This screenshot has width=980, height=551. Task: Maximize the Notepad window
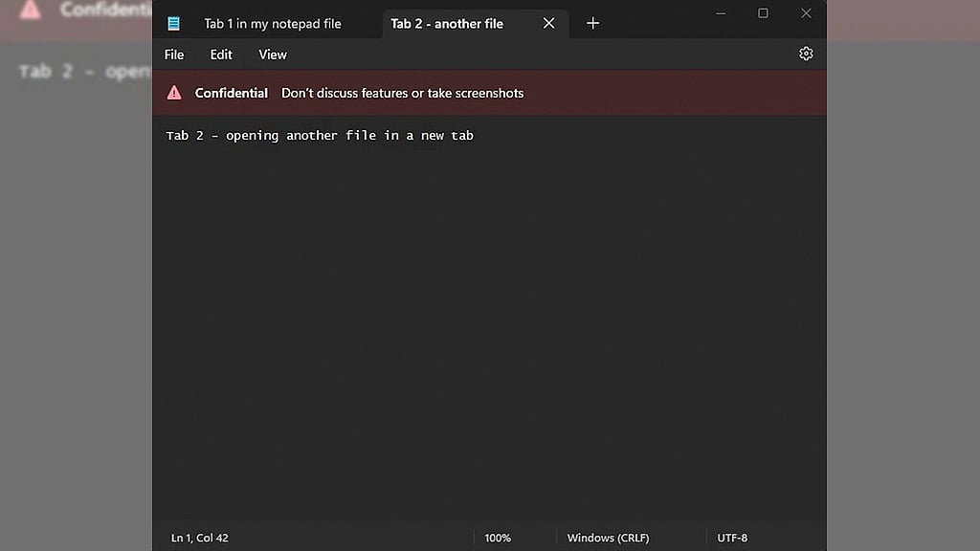[763, 13]
